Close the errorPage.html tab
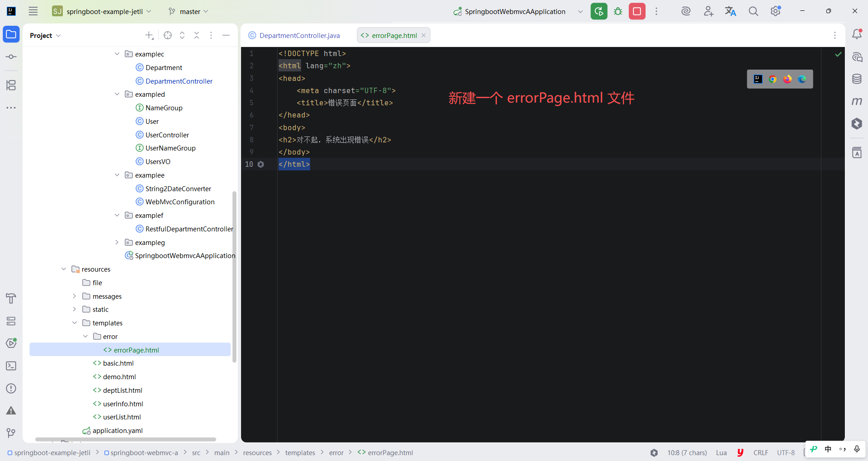Viewport: 868px width, 461px height. click(424, 35)
